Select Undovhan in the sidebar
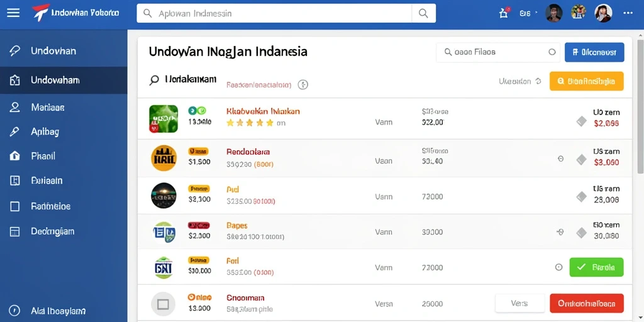This screenshot has width=644, height=322. click(x=64, y=52)
